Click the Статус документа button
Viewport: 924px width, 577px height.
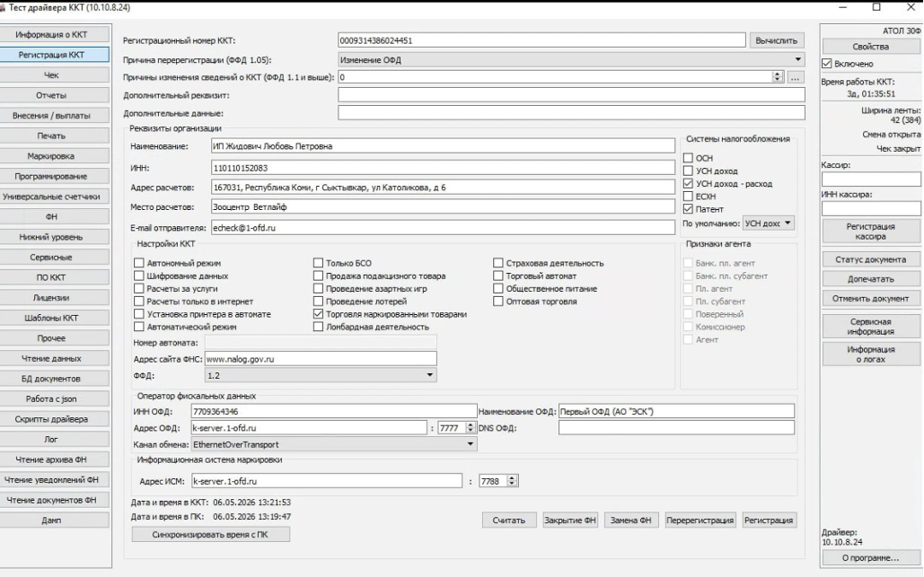tap(871, 259)
